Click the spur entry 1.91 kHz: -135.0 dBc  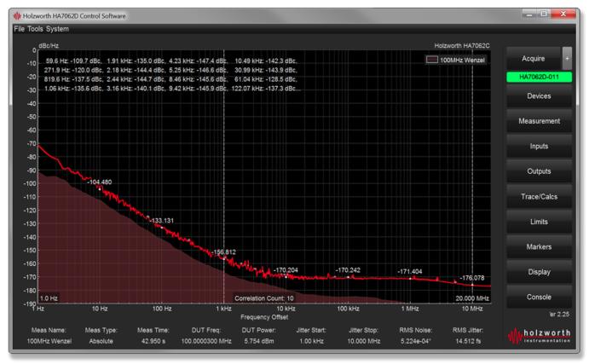pos(136,61)
